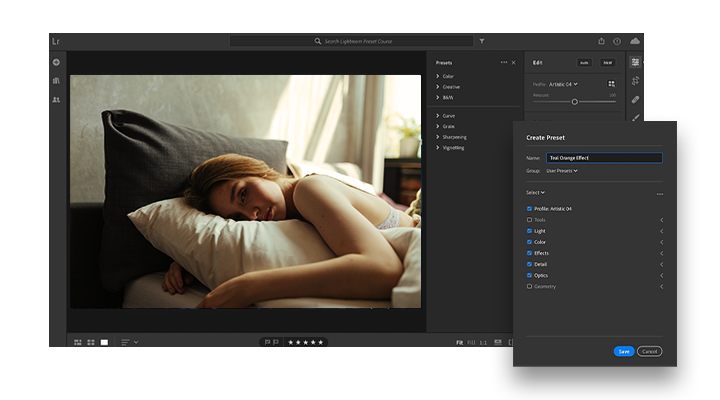Viewport: 720px width, 400px height.
Task: Click the share export icon
Action: tap(601, 42)
